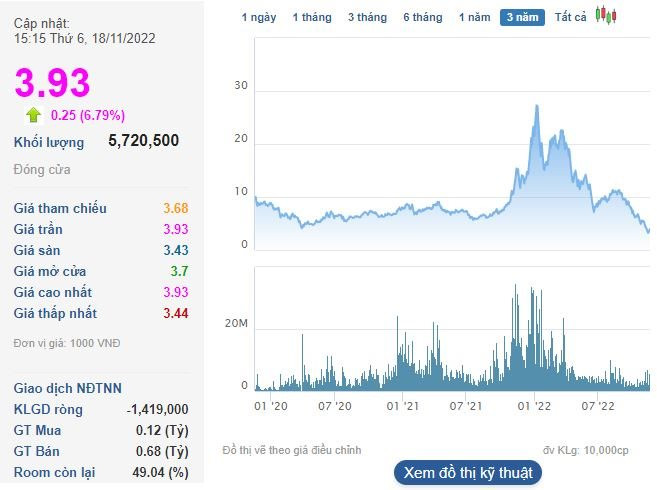Select the 1 ngày time range
The width and height of the screenshot is (657, 490).
point(260,17)
